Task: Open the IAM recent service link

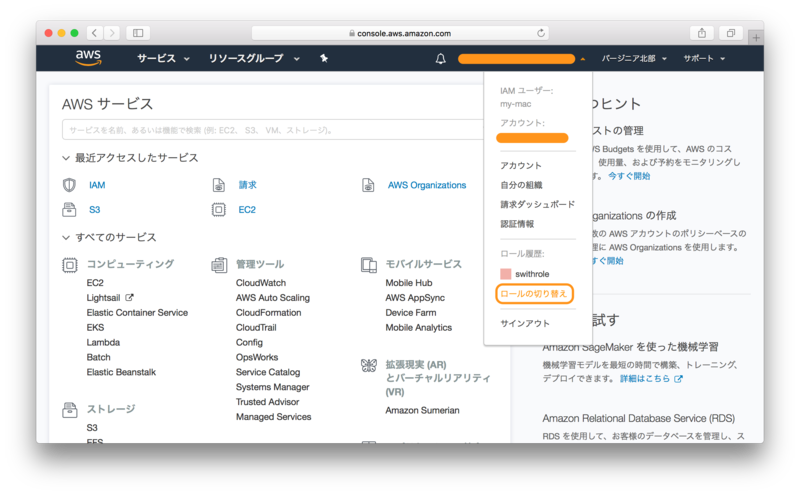Action: coord(97,185)
